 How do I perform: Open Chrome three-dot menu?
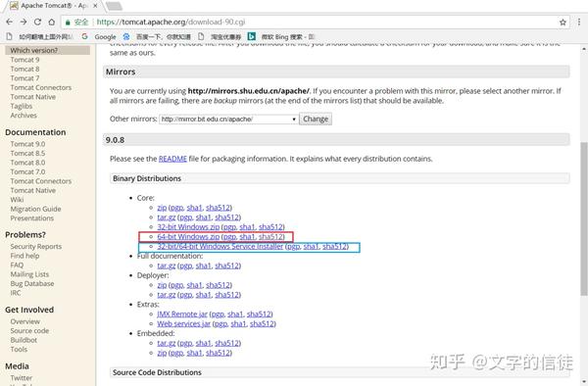(579, 23)
